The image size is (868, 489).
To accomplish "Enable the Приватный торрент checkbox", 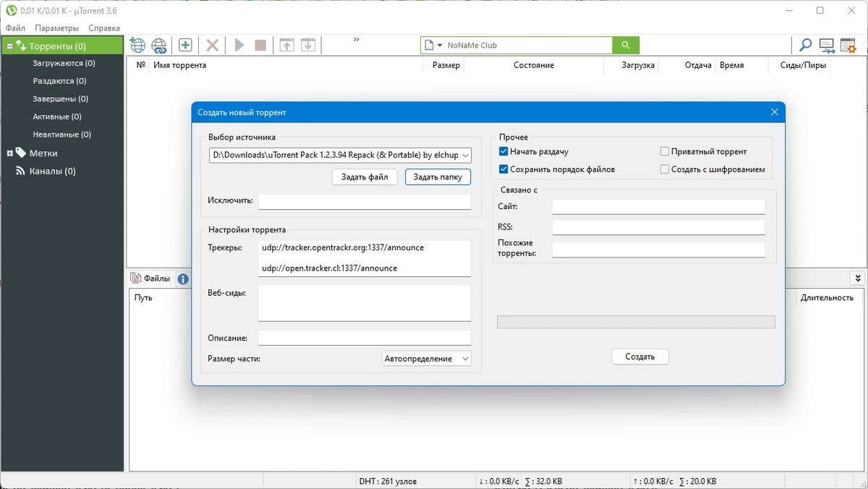I will click(x=665, y=152).
